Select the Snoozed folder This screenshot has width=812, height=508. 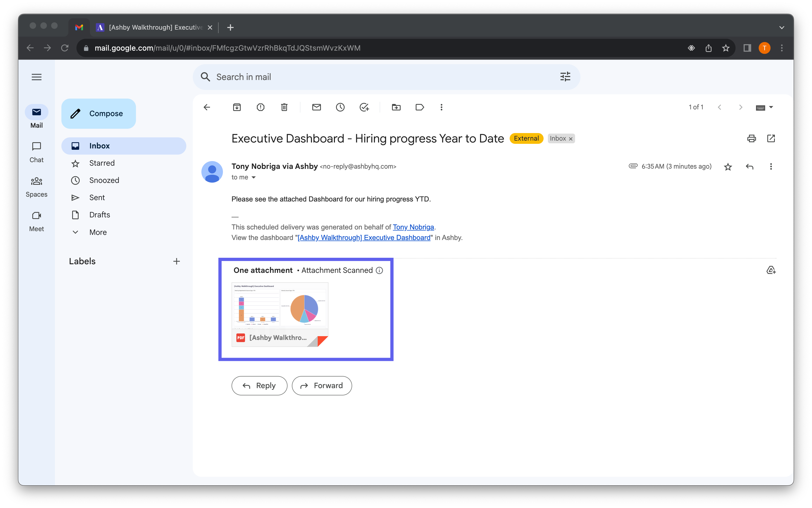pyautogui.click(x=104, y=180)
